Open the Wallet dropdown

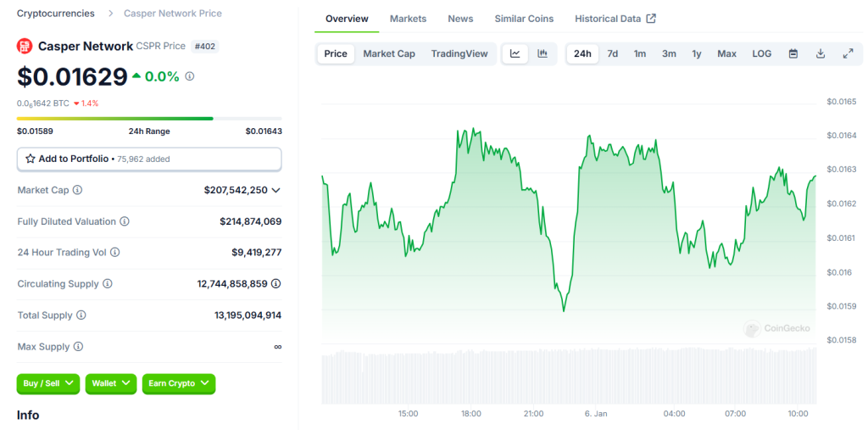click(113, 383)
